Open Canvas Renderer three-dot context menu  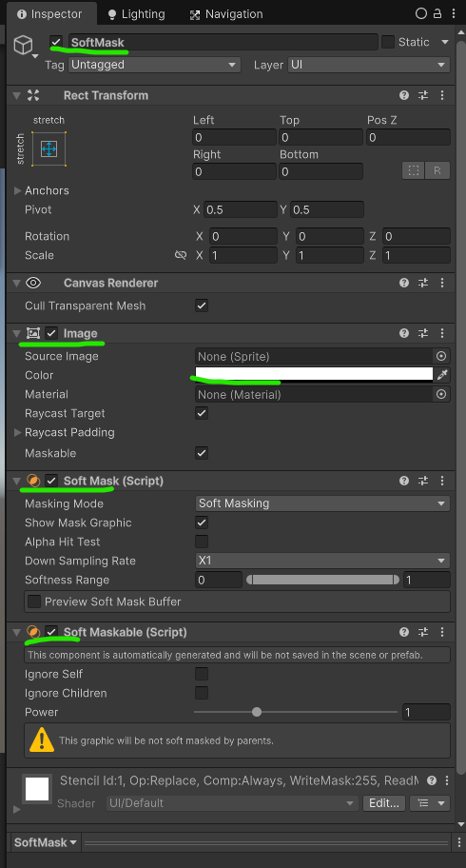coord(441,283)
